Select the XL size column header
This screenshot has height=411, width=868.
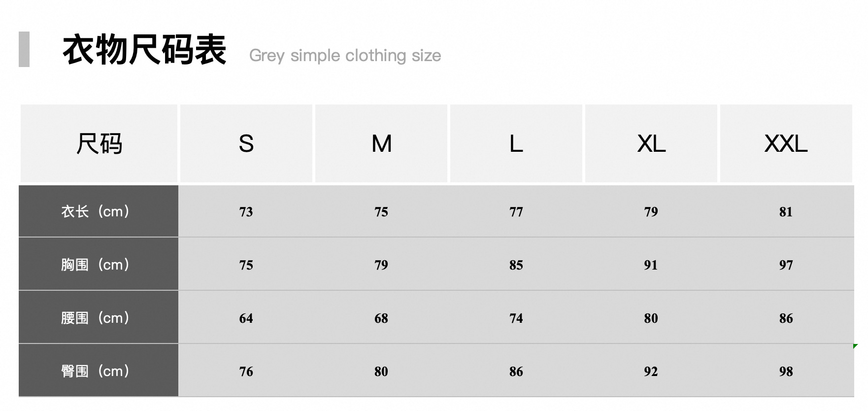(x=651, y=144)
